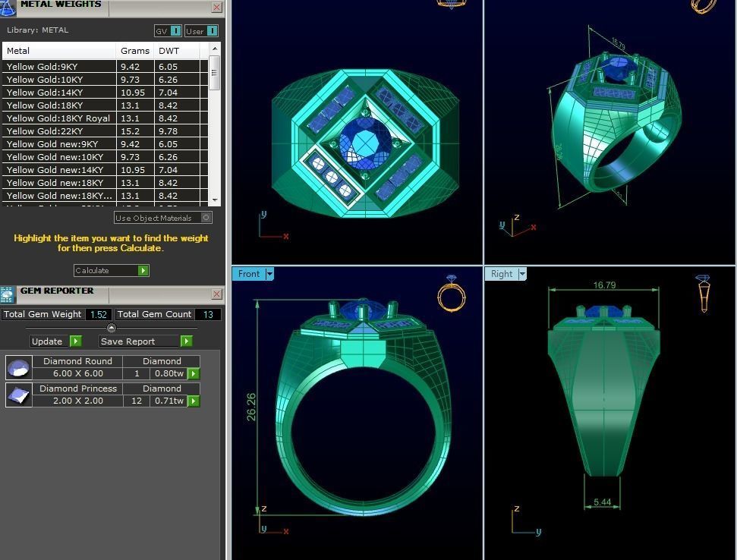Image resolution: width=737 pixels, height=560 pixels.
Task: Open the Front viewport dropdown arrow
Action: (x=269, y=274)
